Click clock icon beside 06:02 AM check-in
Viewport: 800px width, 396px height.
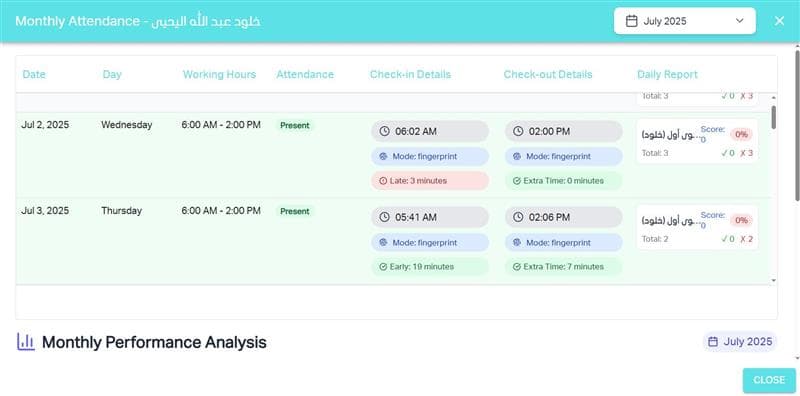(x=384, y=131)
